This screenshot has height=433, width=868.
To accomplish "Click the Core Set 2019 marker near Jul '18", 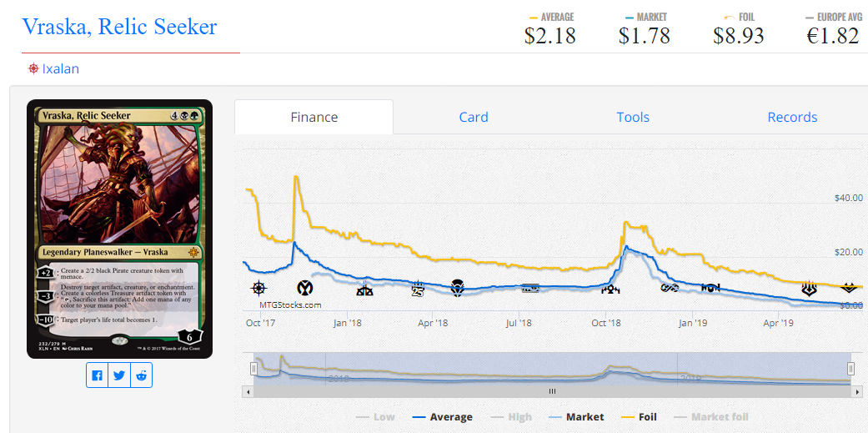I will click(x=530, y=288).
